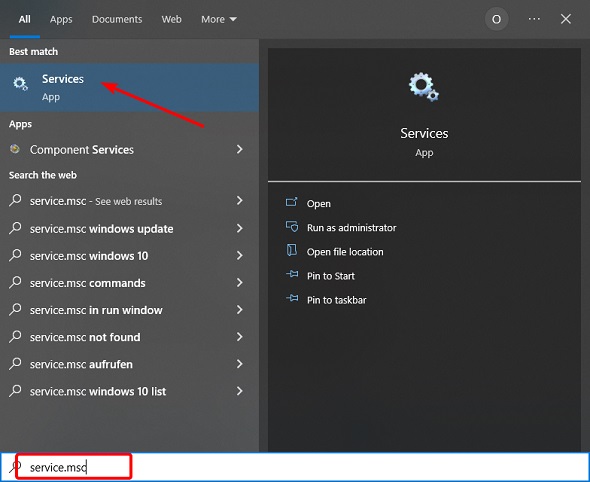The width and height of the screenshot is (590, 482).
Task: Select the 'service.msc aufrufen' suggestion
Action: (x=129, y=364)
